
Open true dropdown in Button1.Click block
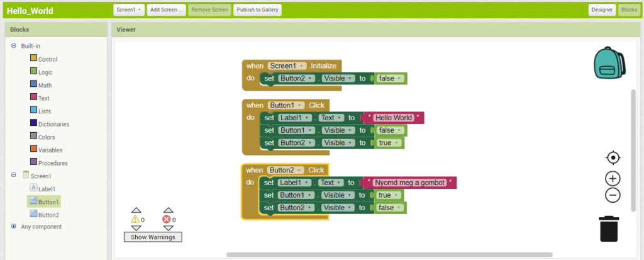(x=388, y=143)
